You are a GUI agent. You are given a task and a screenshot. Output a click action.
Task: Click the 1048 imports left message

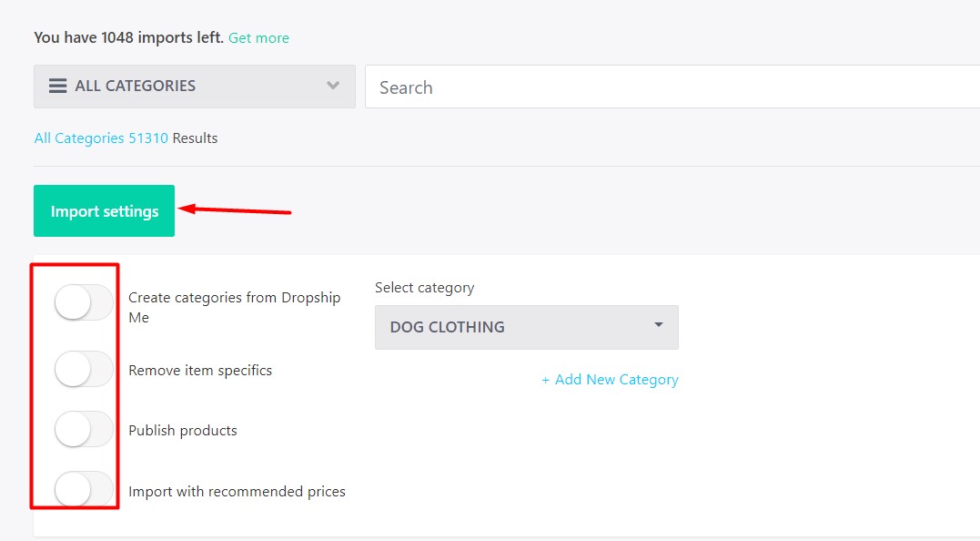[x=127, y=38]
